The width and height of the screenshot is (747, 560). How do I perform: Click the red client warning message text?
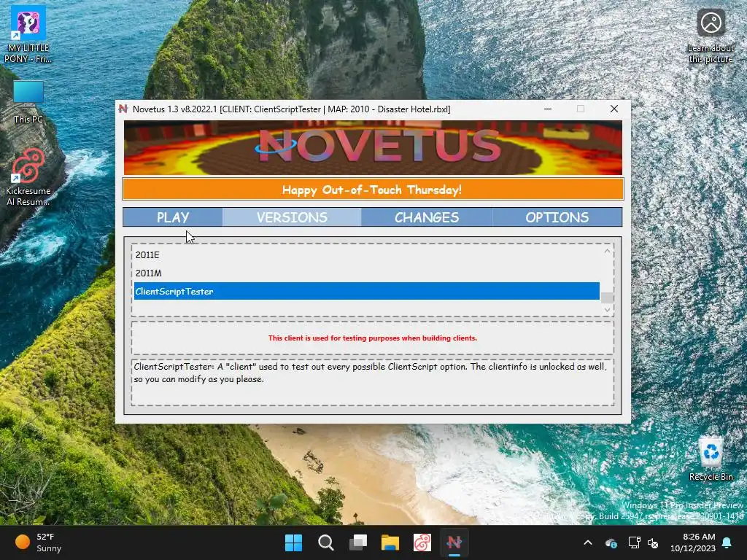372,338
